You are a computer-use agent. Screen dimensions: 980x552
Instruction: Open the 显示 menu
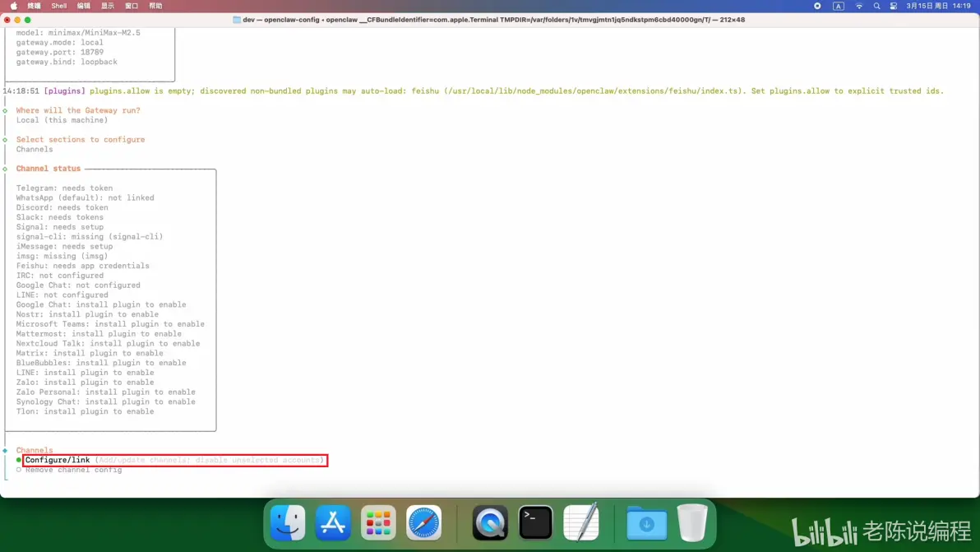click(x=108, y=6)
